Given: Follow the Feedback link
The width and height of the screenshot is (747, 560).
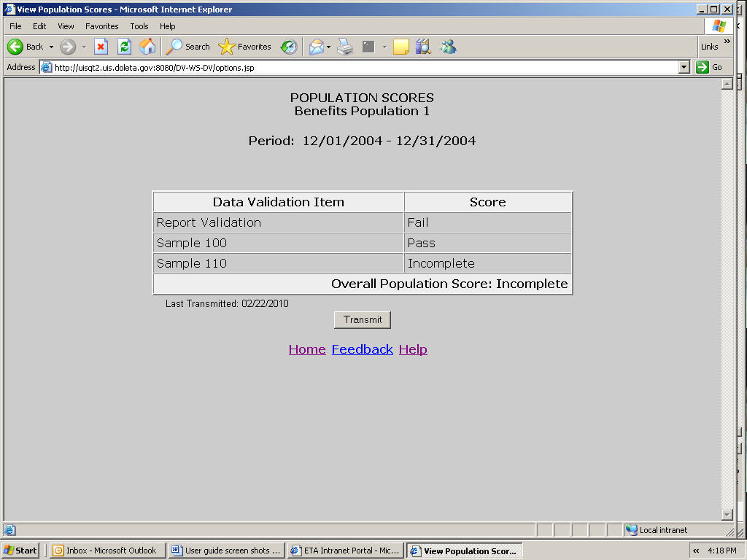Looking at the screenshot, I should click(x=362, y=349).
